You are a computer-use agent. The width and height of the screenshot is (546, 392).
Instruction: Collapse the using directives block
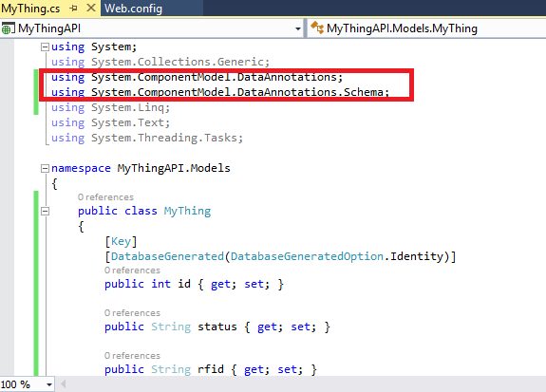[x=45, y=47]
